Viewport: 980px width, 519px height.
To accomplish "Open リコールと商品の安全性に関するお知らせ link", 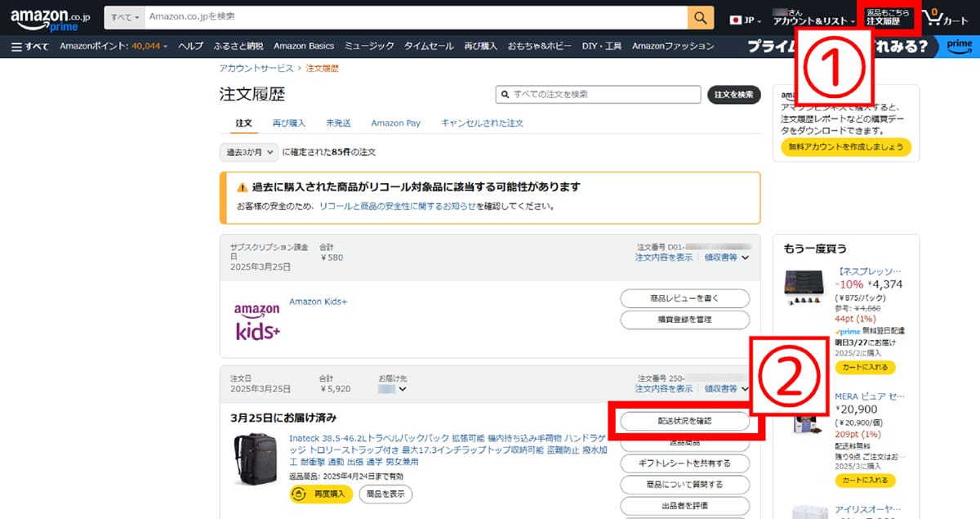I will [x=398, y=207].
